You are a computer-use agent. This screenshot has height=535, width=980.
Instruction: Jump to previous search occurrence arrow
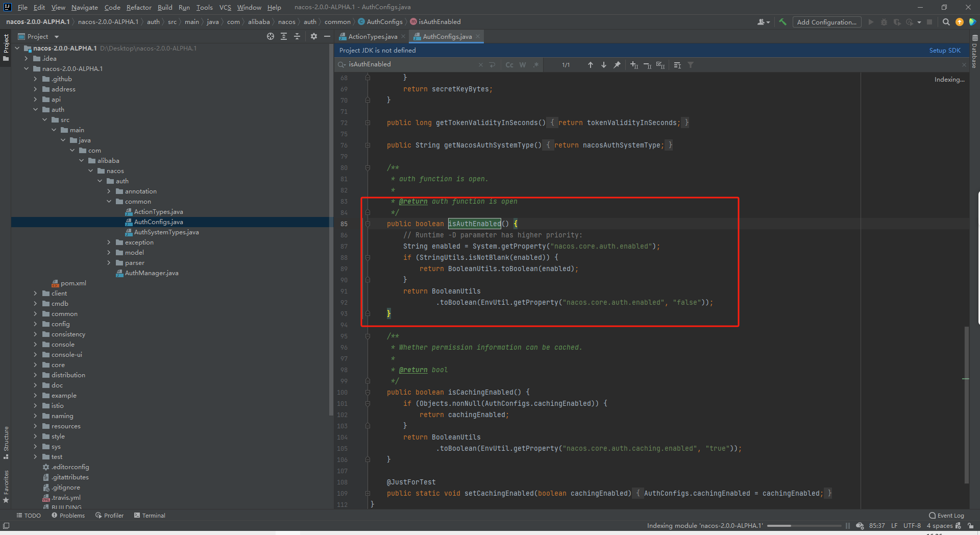click(591, 65)
